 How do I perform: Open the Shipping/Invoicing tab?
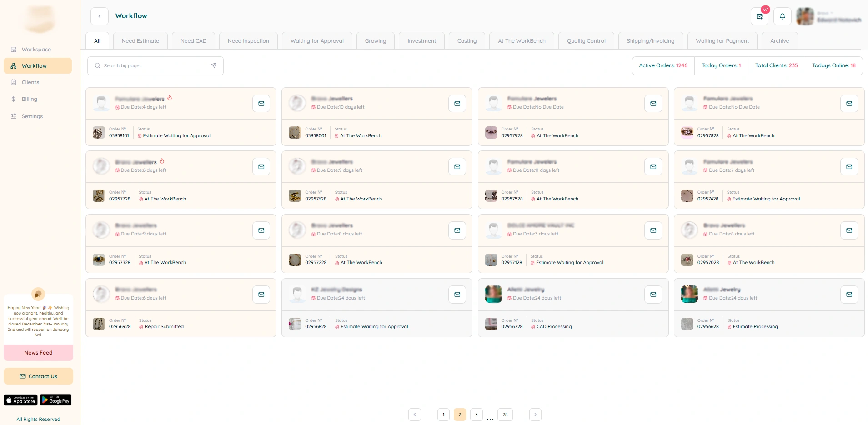tap(651, 41)
